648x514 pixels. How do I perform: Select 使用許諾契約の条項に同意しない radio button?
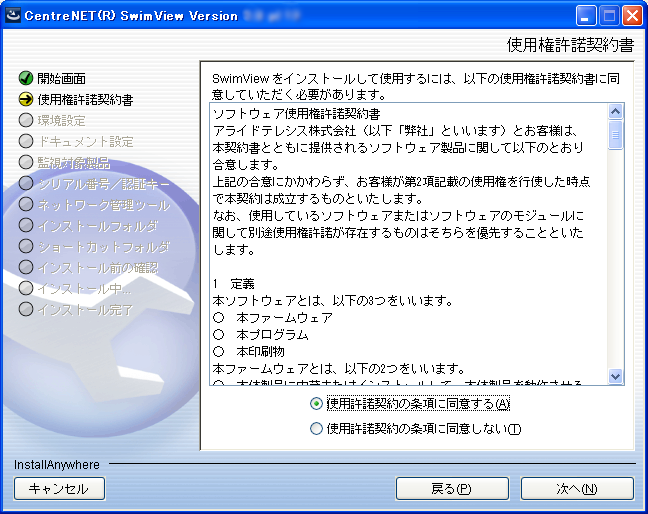[316, 428]
